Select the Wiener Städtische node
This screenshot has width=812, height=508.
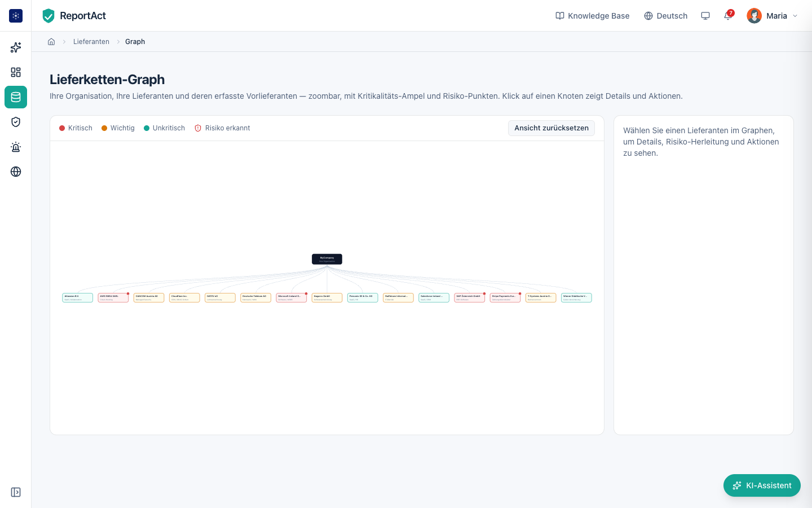coord(576,297)
